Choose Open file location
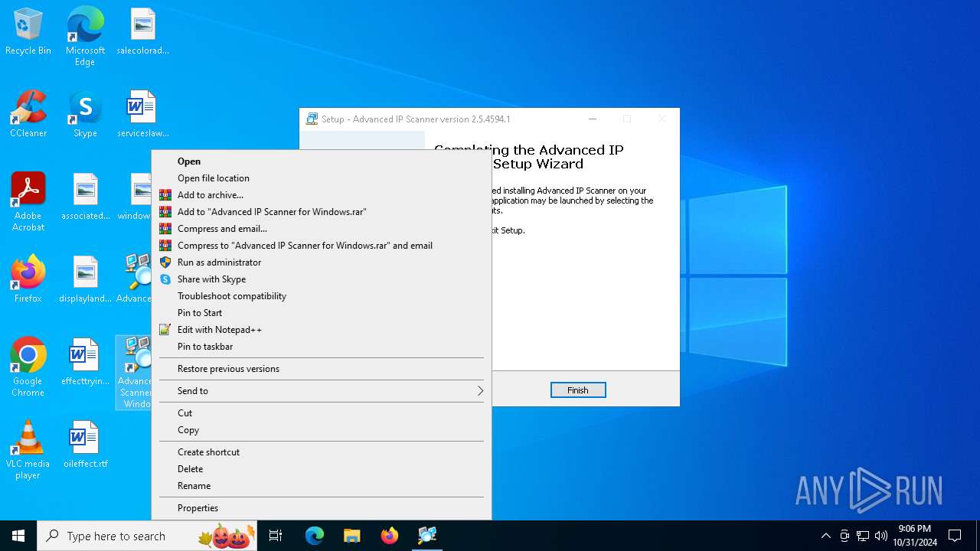The height and width of the screenshot is (551, 980). 322,178
